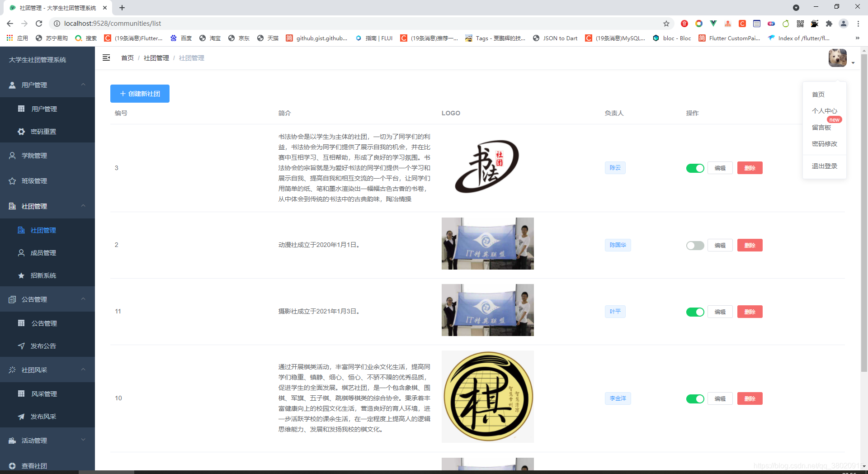The width and height of the screenshot is (868, 474).
Task: Click the 成员管理 sidebar icon
Action: (21, 253)
